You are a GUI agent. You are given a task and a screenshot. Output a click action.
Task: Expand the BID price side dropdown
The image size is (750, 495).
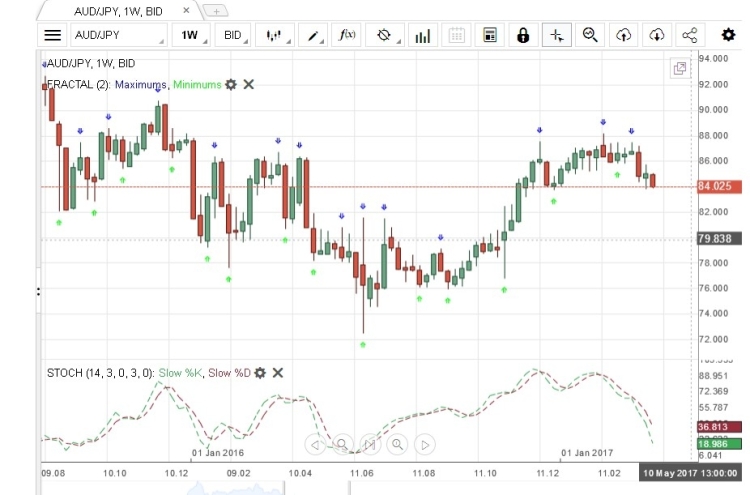[x=236, y=35]
